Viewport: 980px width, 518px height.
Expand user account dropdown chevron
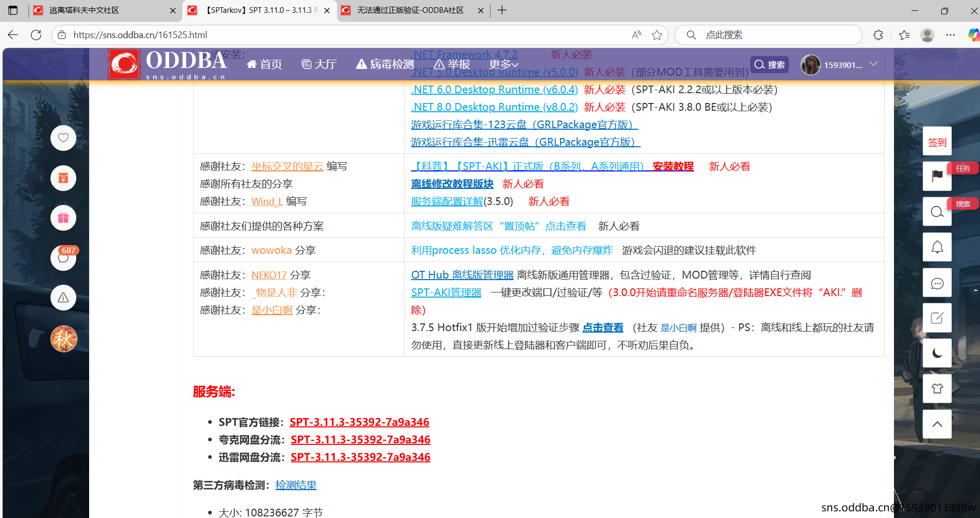tap(873, 64)
